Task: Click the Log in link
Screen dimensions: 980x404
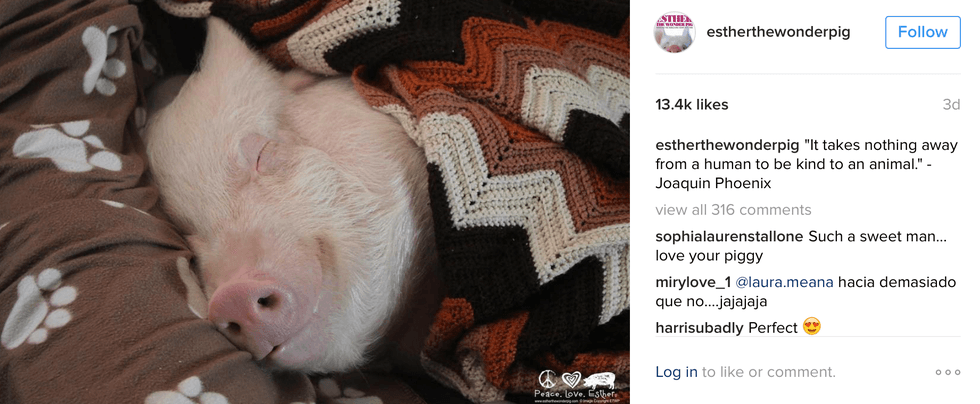Action: point(676,372)
